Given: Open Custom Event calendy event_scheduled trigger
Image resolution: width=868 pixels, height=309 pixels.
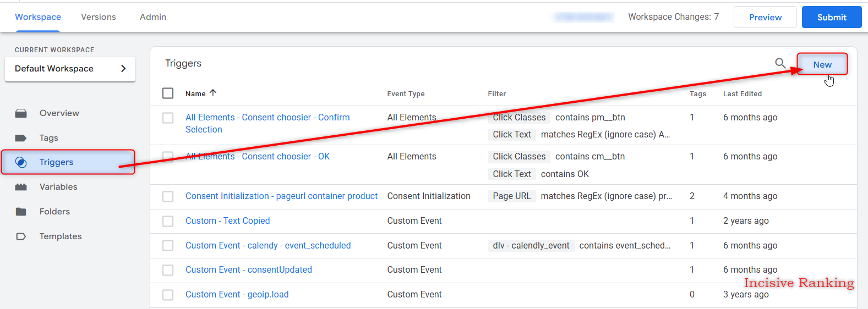Looking at the screenshot, I should [268, 246].
